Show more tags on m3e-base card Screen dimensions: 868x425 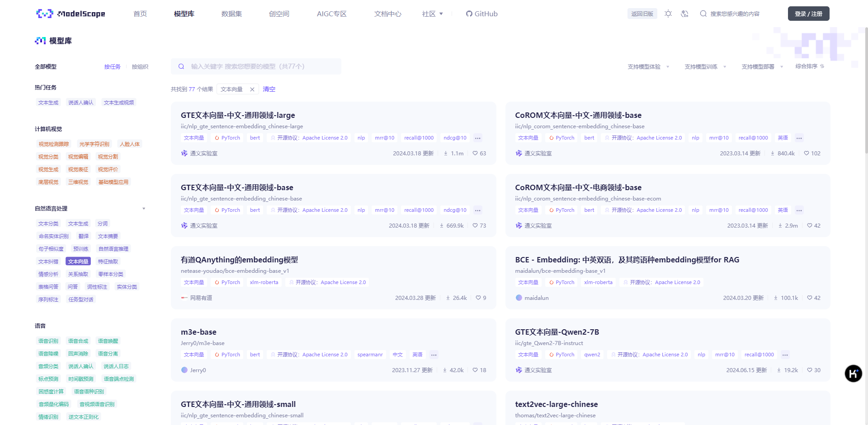click(x=434, y=355)
